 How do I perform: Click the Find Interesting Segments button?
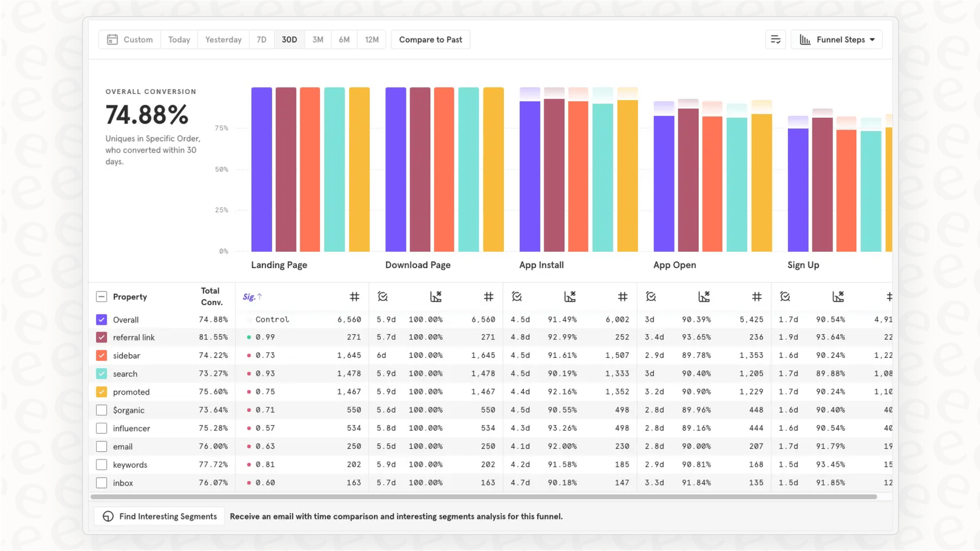(159, 516)
